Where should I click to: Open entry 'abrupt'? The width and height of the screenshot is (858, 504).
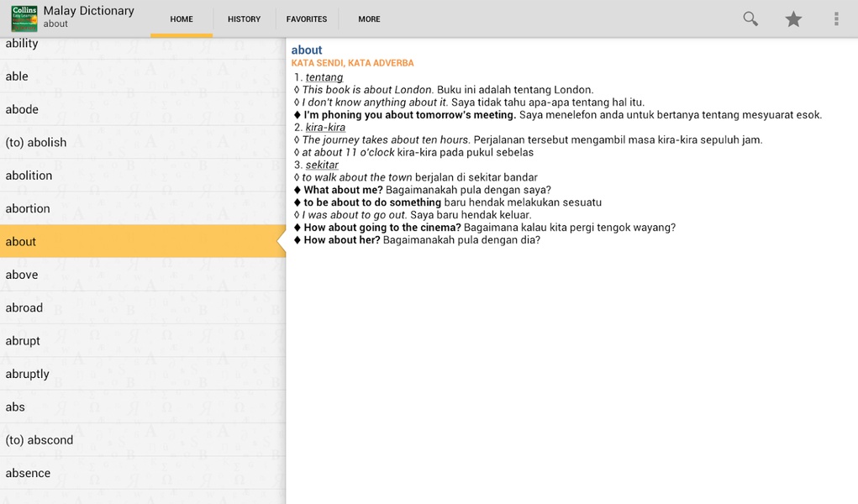[x=143, y=340]
